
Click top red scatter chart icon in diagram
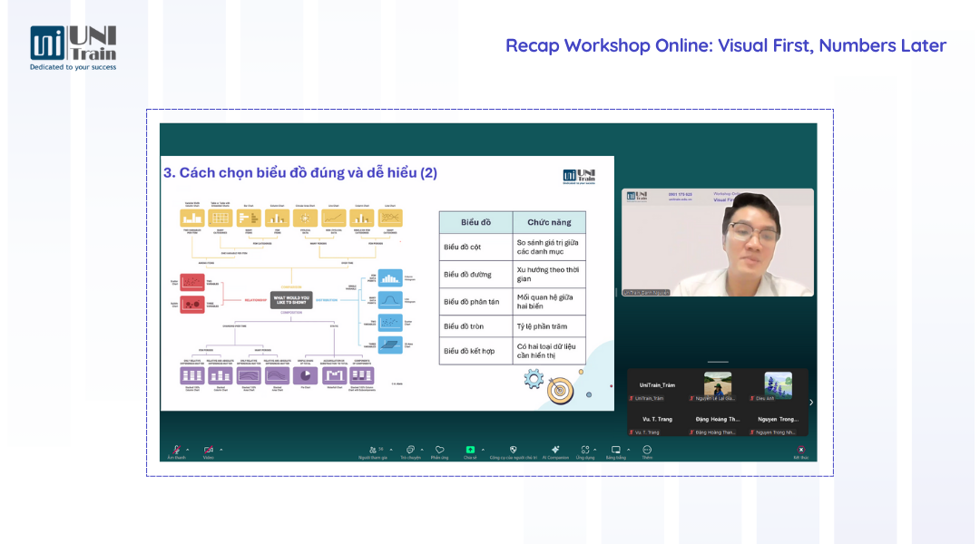pyautogui.click(x=191, y=282)
